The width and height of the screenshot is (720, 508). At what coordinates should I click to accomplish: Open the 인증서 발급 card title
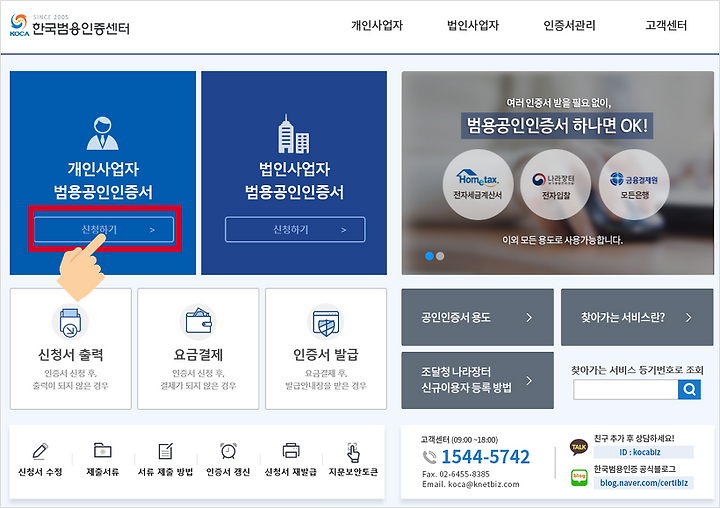click(x=326, y=355)
